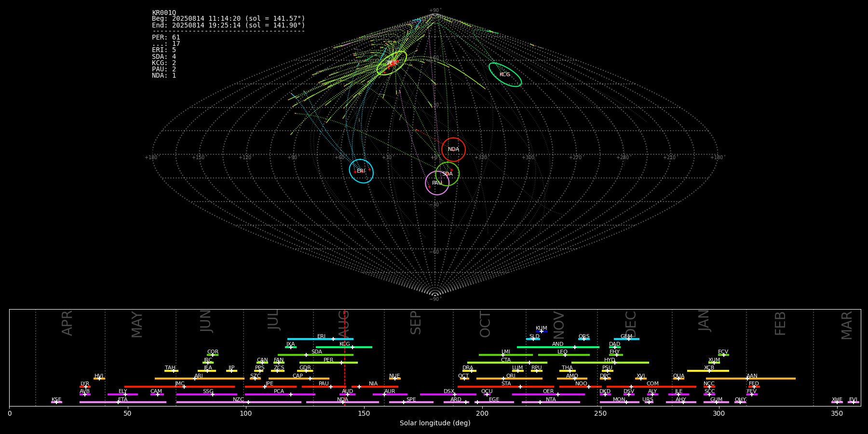
Task: Click the pink NZC shower bar
Action: [239, 402]
